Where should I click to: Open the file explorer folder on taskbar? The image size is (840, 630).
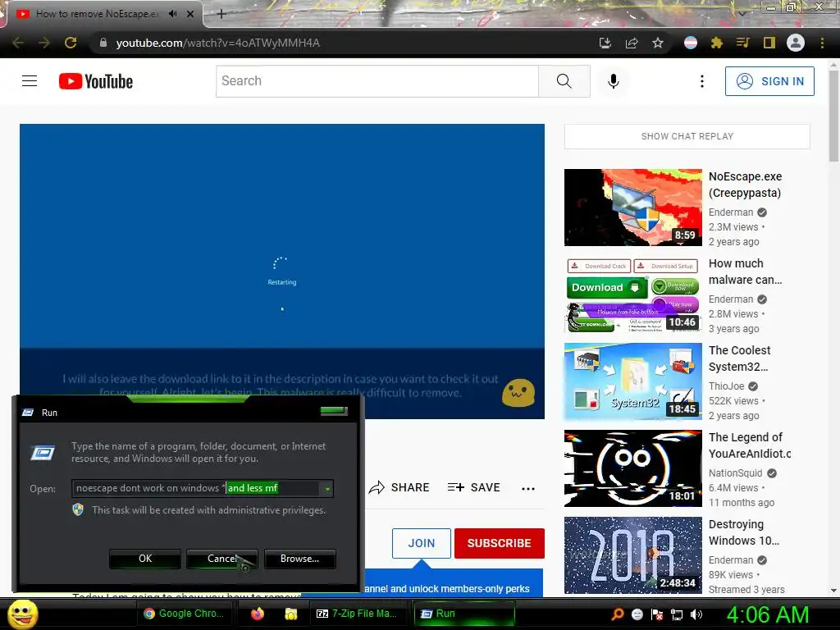[x=291, y=614]
